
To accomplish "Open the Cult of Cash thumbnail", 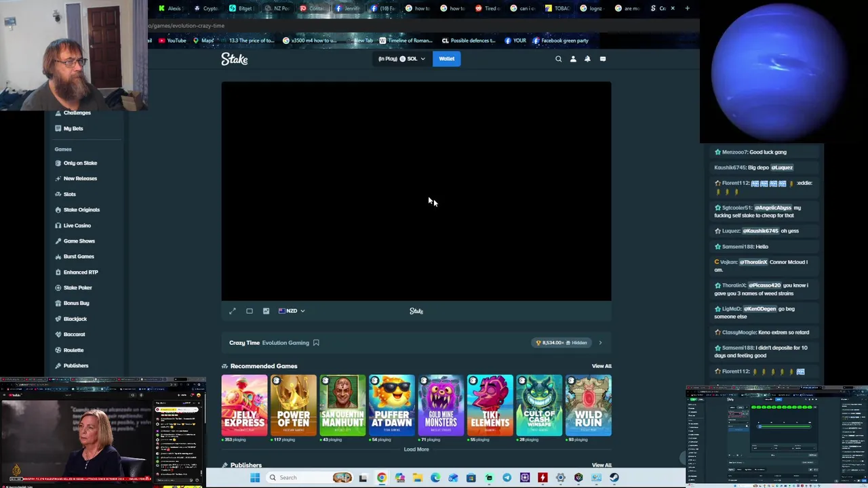I will (x=539, y=405).
